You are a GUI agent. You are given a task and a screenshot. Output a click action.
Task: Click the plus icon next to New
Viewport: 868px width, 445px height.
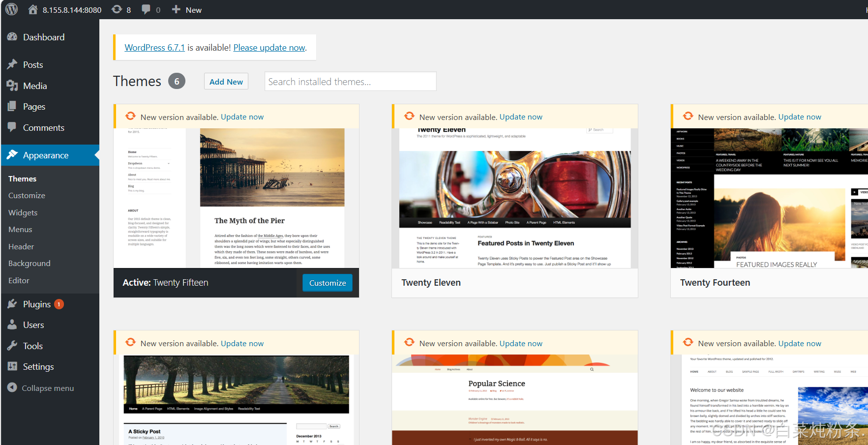click(176, 9)
